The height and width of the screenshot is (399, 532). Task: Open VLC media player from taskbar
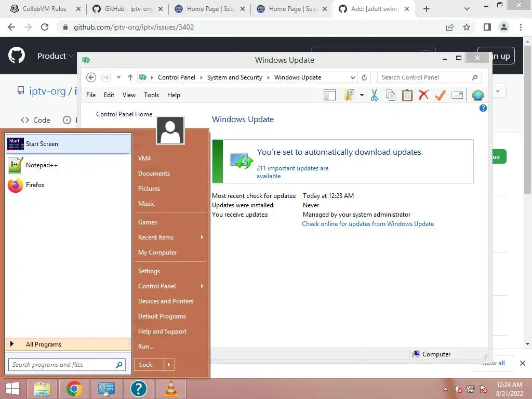(170, 389)
